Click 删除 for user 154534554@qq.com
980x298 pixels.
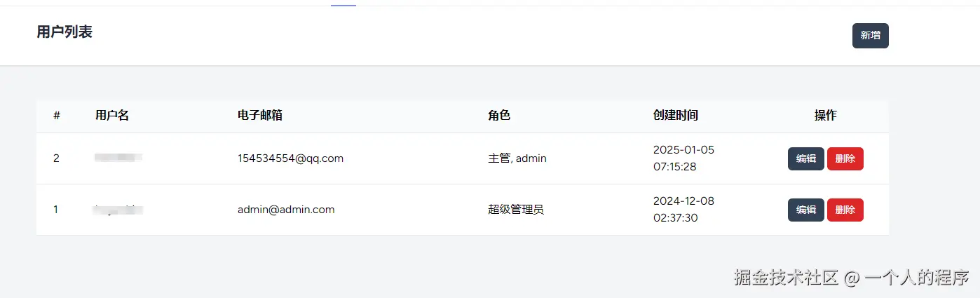845,158
